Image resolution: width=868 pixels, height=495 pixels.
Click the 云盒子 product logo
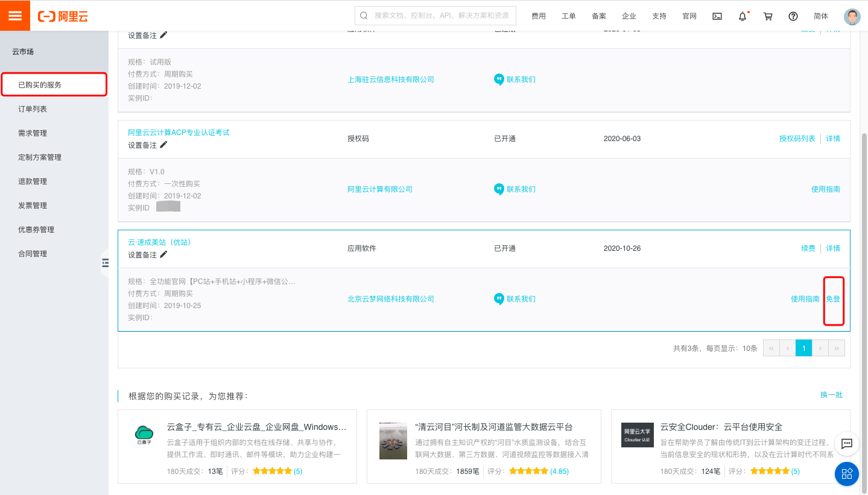pos(144,434)
